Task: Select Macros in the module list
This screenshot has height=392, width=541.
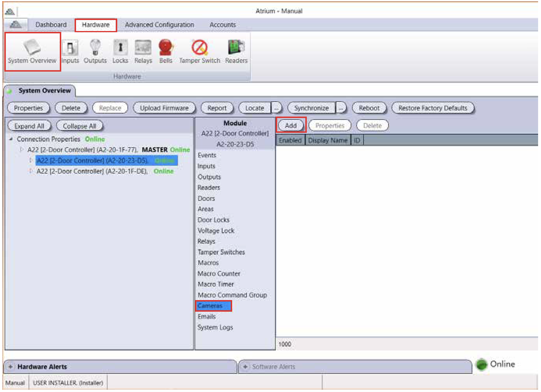Action: point(208,263)
